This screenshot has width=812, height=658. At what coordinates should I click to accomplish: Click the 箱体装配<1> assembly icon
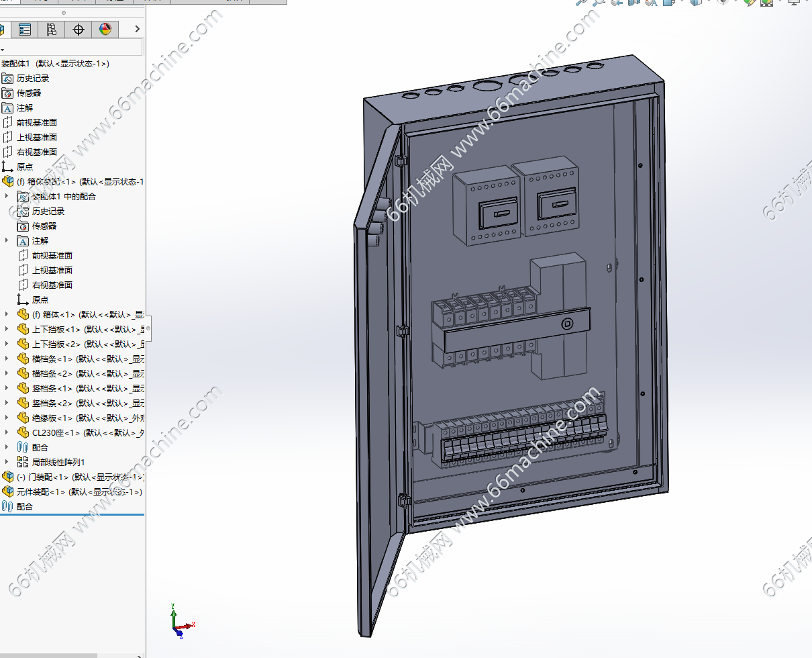pos(7,182)
